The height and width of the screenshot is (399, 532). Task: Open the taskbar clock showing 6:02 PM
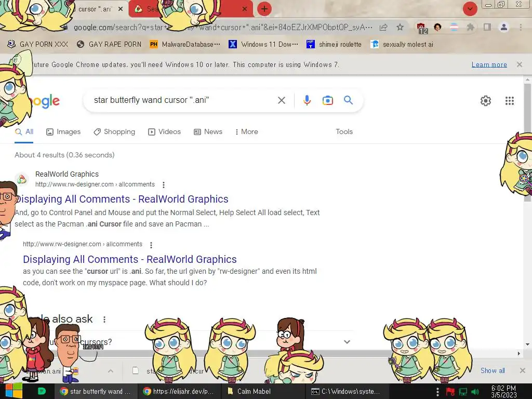pyautogui.click(x=503, y=391)
